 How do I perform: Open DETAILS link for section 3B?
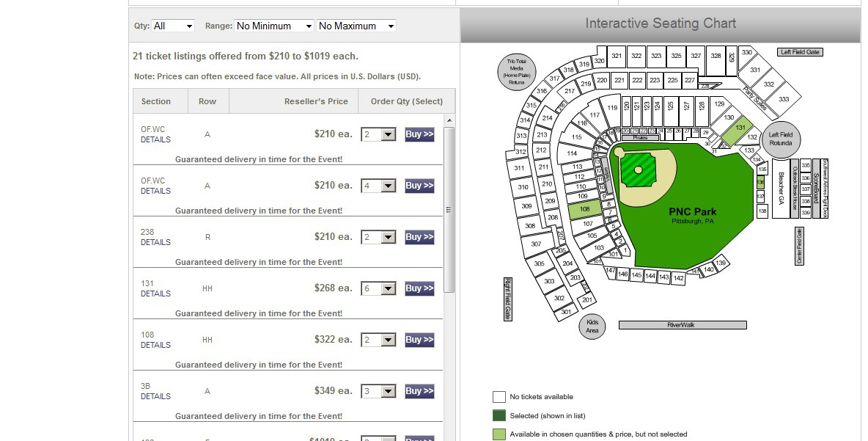(x=155, y=397)
